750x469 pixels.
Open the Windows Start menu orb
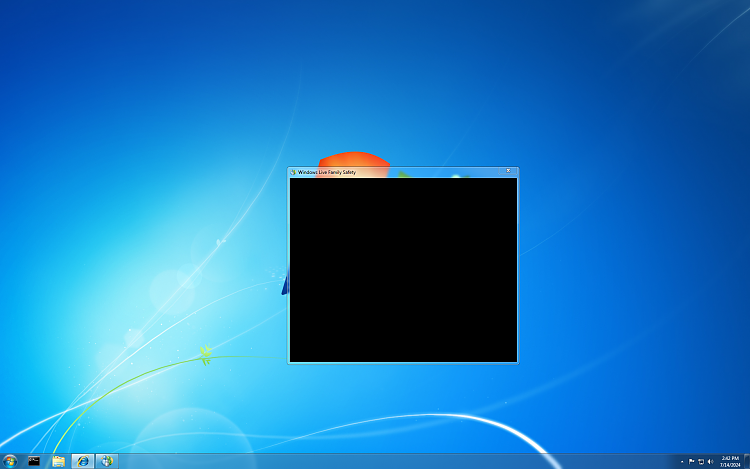(10, 461)
